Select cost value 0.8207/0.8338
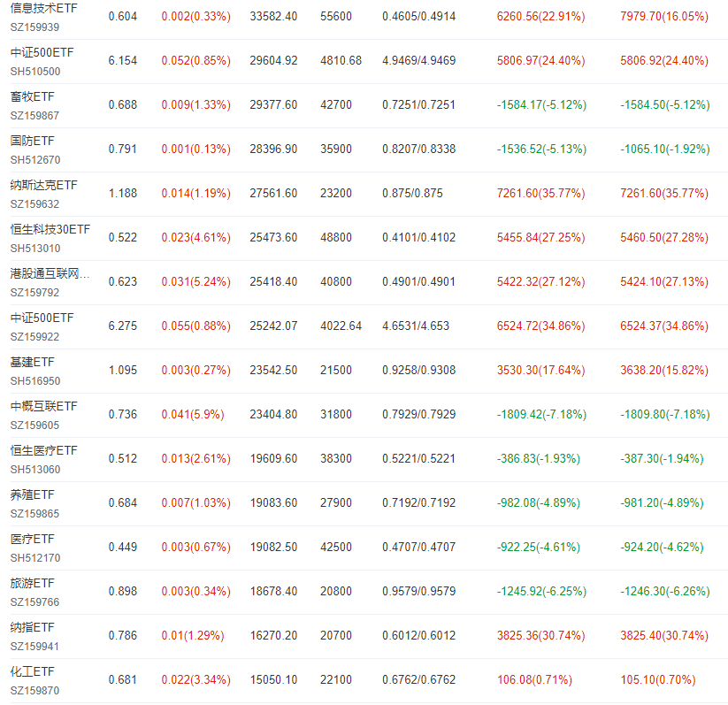Viewport: 728px width, 705px height. [418, 149]
